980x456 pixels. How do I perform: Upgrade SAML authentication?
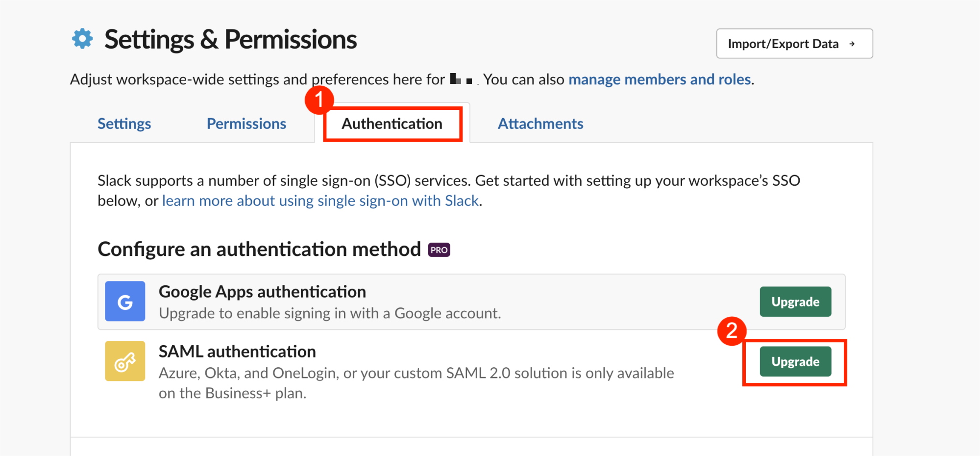point(795,361)
